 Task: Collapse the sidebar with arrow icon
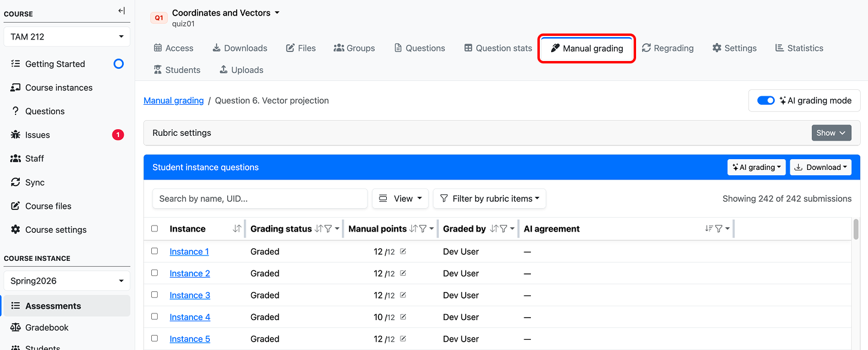[x=121, y=11]
